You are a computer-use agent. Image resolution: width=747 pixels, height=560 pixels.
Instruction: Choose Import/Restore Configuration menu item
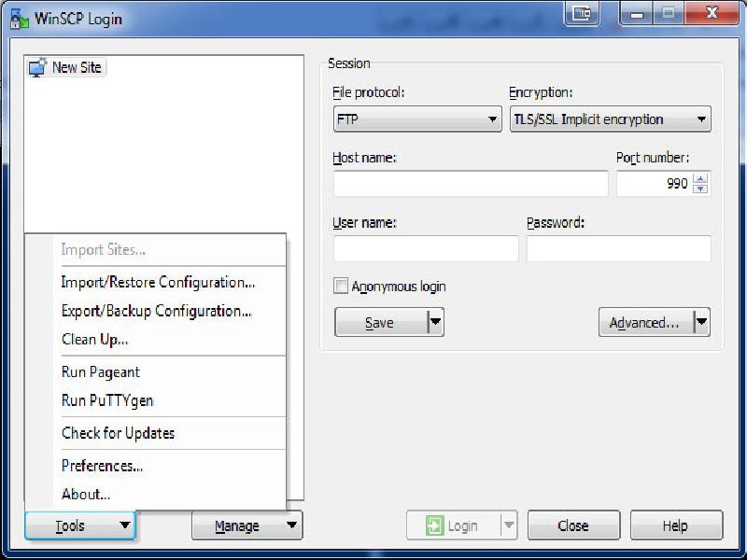coord(158,282)
